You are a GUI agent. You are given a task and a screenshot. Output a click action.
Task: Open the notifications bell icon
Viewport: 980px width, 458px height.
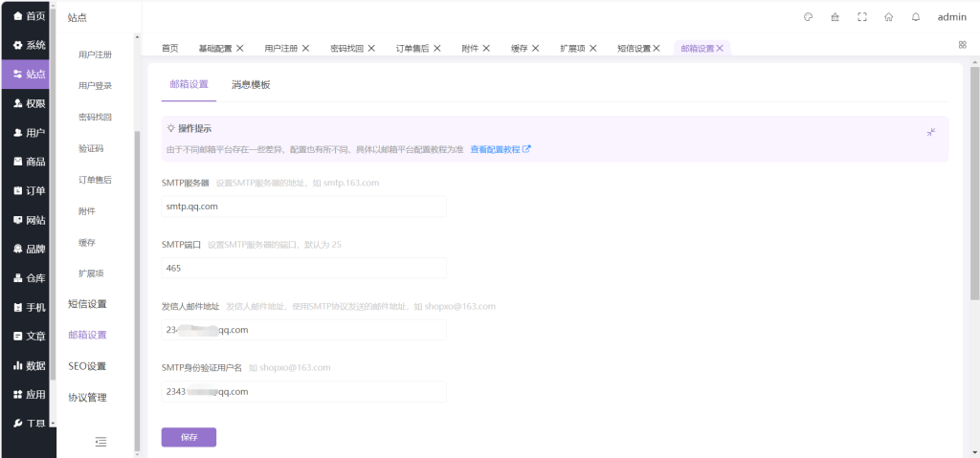coord(916,17)
